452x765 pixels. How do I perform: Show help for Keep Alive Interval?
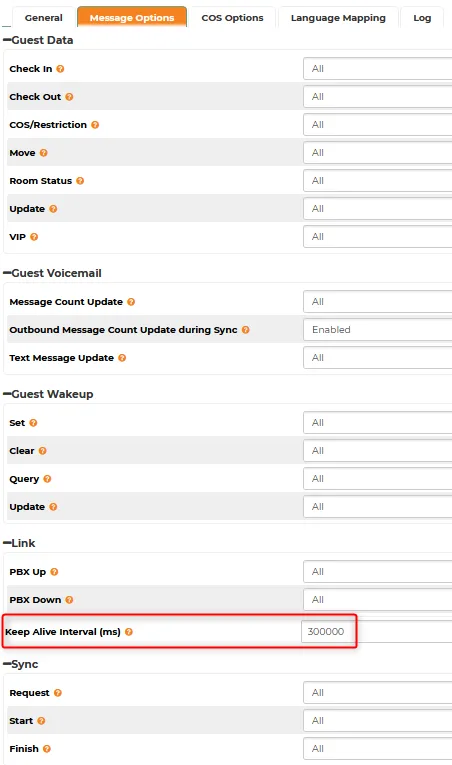tap(129, 632)
